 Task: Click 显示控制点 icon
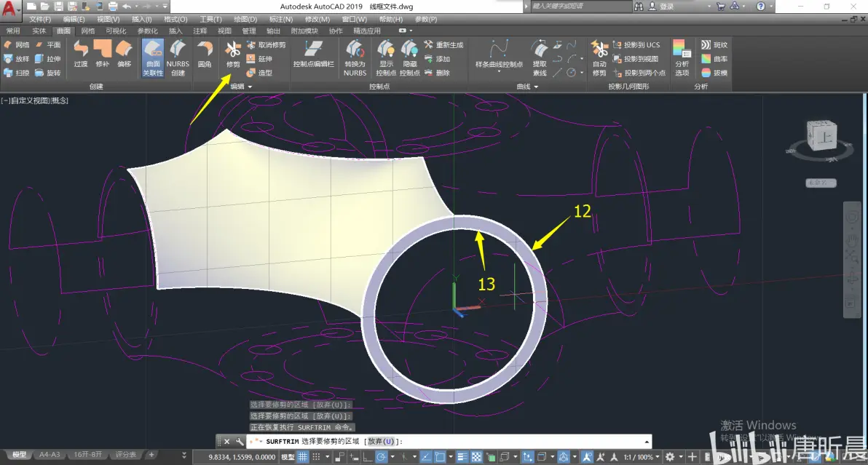[x=386, y=57]
